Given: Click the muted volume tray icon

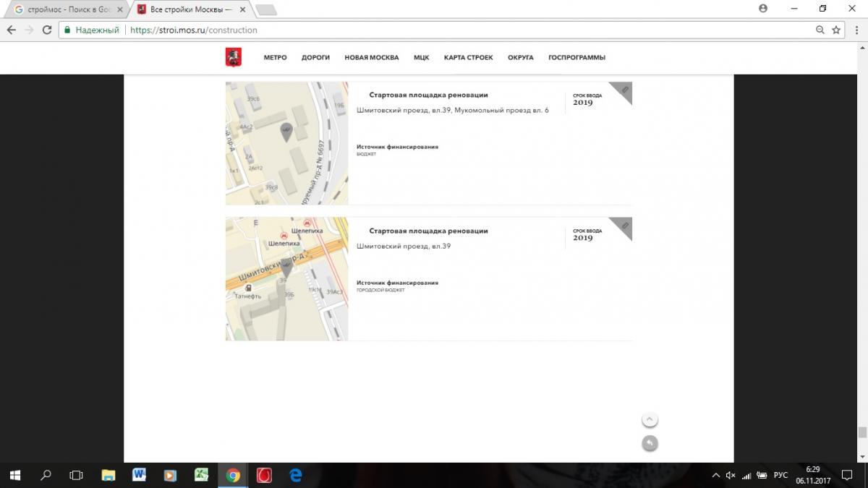Looking at the screenshot, I should [x=731, y=476].
